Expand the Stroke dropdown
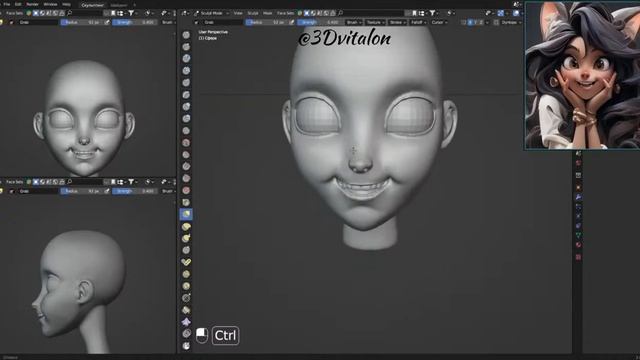Image resolution: width=640 pixels, height=360 pixels. tap(397, 22)
